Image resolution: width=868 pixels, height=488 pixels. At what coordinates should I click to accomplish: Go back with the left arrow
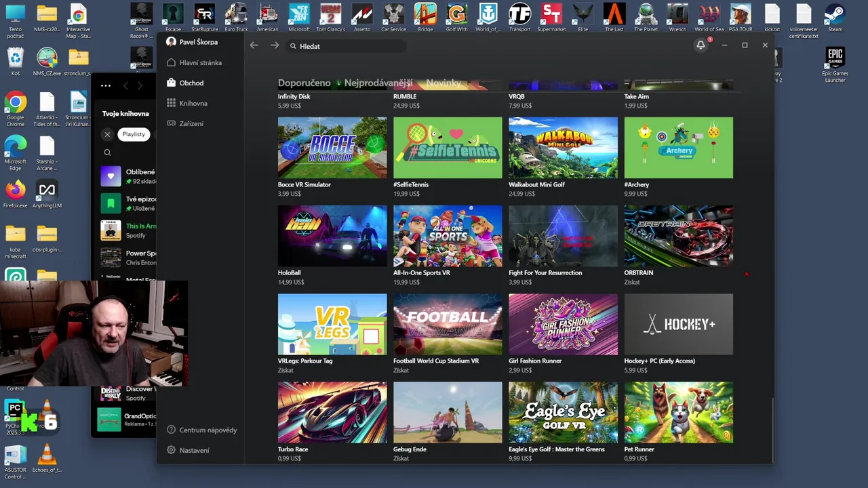point(254,45)
